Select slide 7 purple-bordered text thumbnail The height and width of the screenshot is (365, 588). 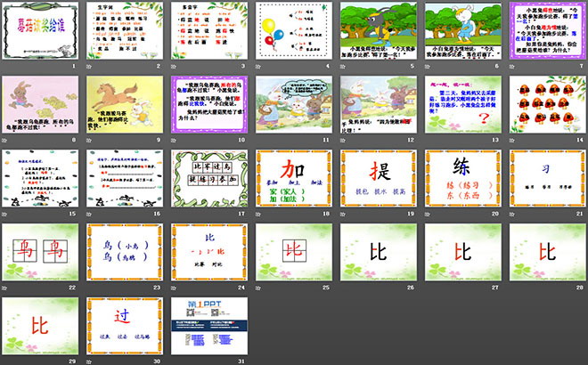548,31
